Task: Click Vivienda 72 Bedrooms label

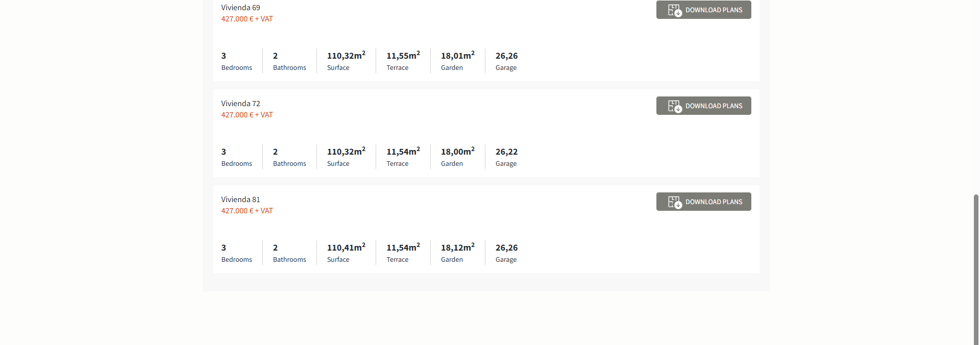Action: pos(237,164)
